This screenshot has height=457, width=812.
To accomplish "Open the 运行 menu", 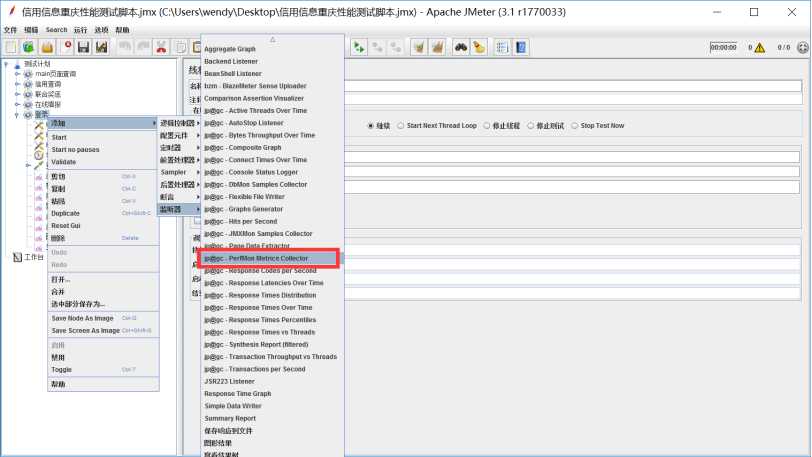I will click(80, 30).
